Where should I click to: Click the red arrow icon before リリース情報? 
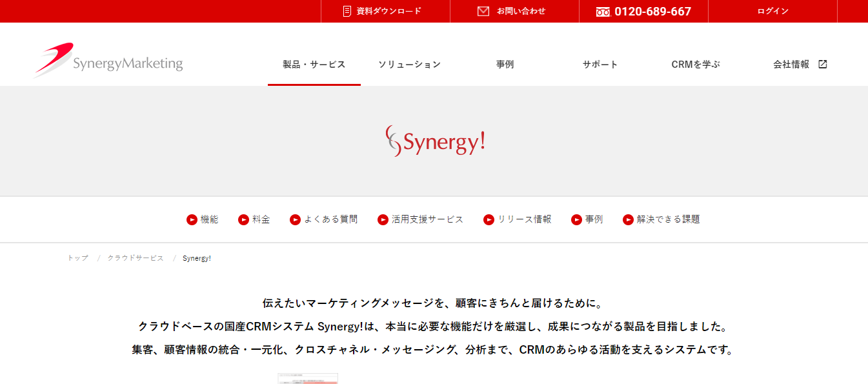tap(489, 219)
